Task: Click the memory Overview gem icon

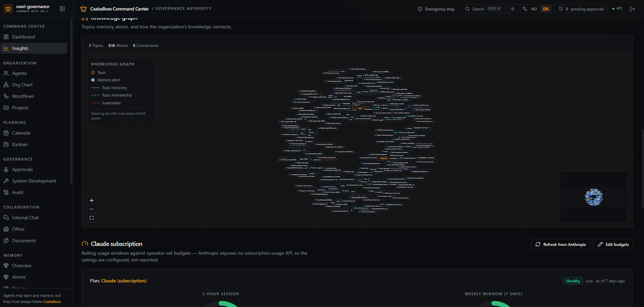Action: (6, 266)
